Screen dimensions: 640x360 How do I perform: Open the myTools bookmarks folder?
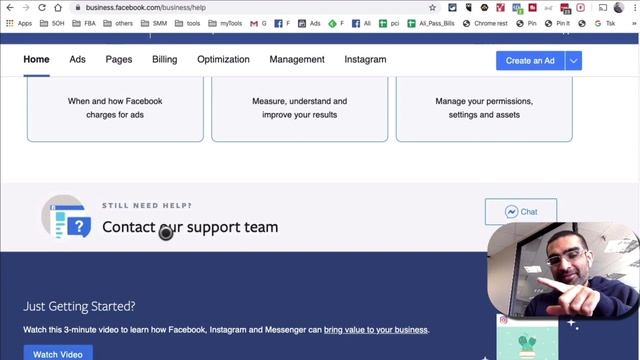[x=225, y=23]
